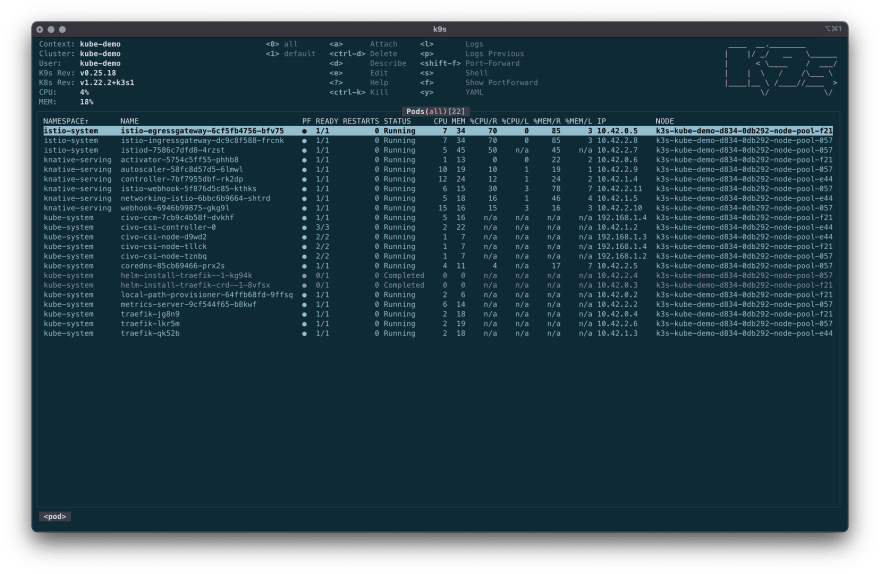
Task: Click the 10.42.0.5 IP cell
Action: click(x=617, y=131)
